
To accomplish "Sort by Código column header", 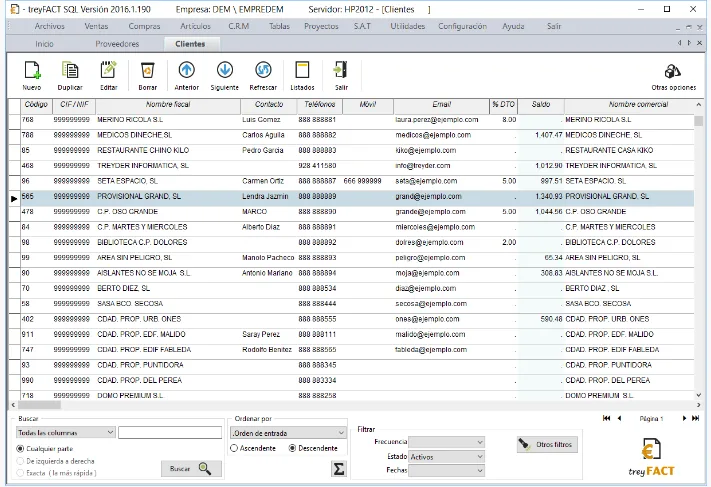I will pos(36,104).
